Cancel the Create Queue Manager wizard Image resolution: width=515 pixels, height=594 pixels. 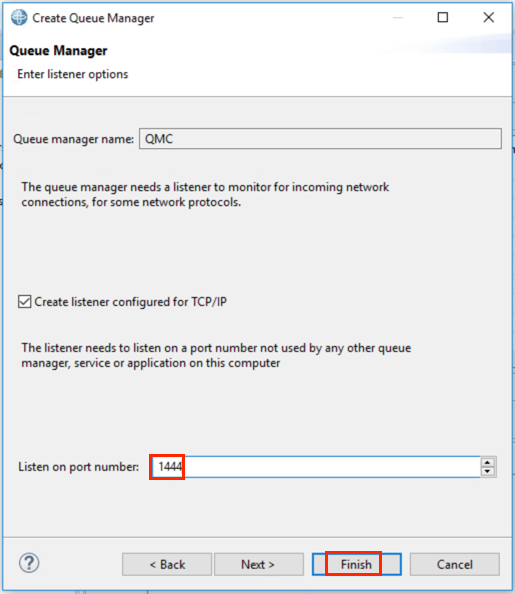454,564
